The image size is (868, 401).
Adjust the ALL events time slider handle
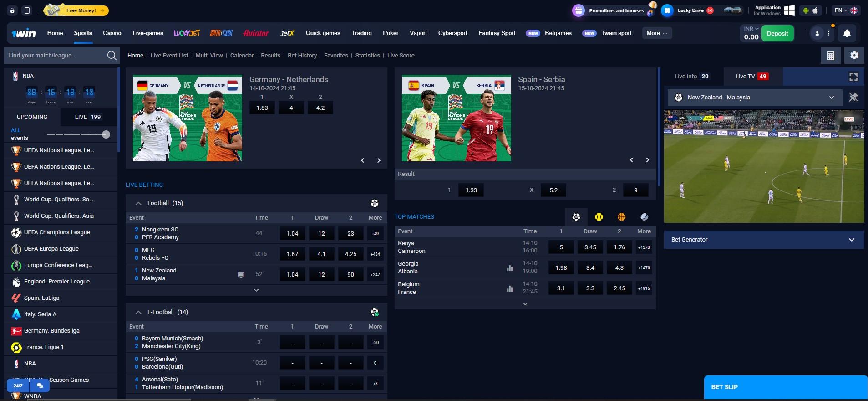(x=106, y=134)
